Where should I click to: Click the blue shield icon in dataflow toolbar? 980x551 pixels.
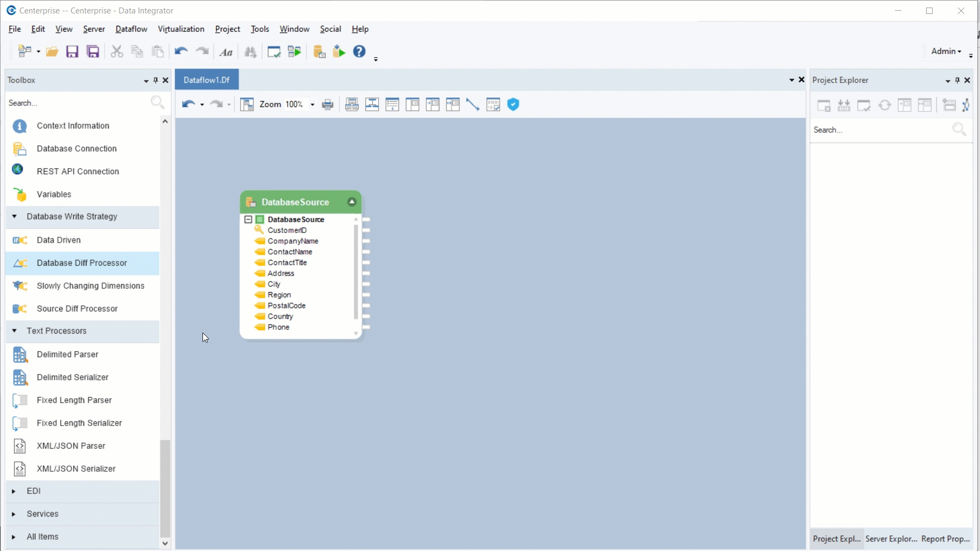[x=513, y=104]
